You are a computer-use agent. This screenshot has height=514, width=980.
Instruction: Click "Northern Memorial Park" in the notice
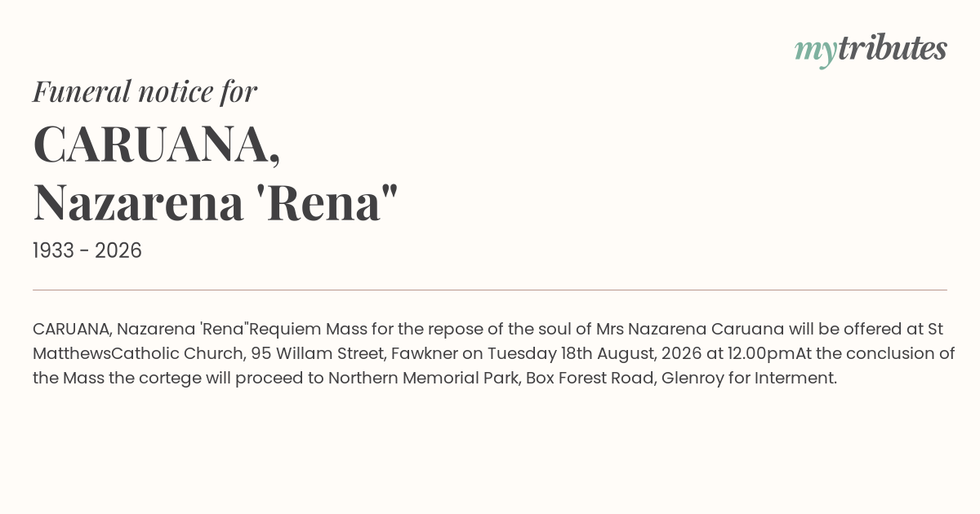[424, 379]
